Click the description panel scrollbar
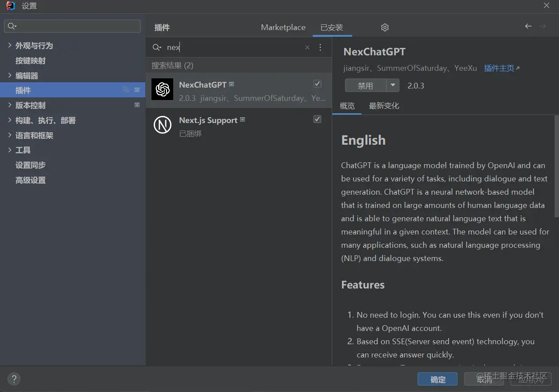 [557, 166]
